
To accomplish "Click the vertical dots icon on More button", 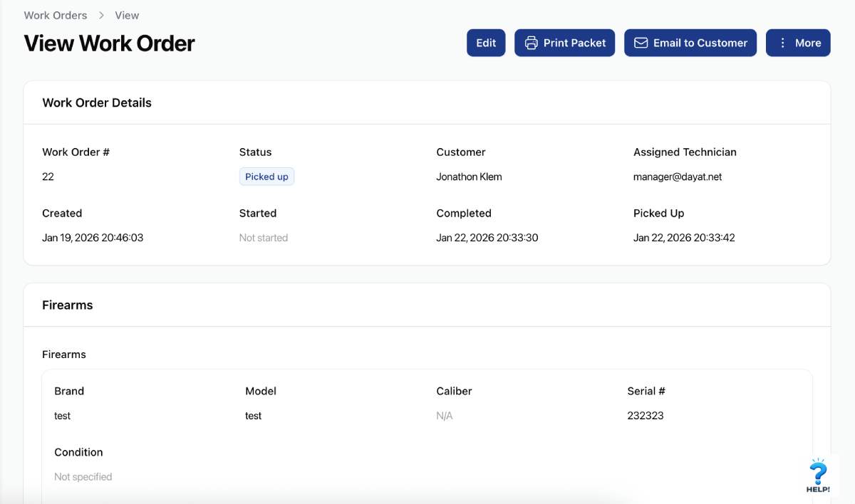I will click(782, 43).
